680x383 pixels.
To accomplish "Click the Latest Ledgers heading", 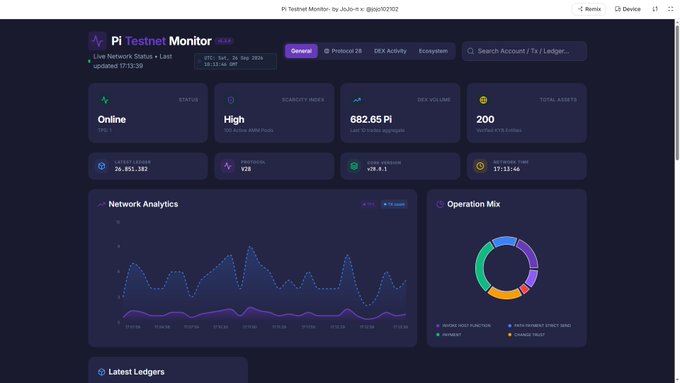I will point(136,372).
